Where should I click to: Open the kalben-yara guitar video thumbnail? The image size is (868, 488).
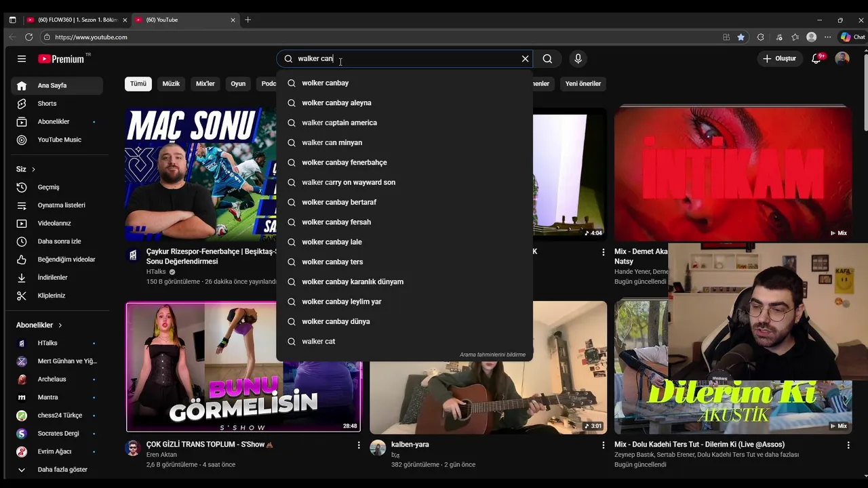pyautogui.click(x=488, y=367)
